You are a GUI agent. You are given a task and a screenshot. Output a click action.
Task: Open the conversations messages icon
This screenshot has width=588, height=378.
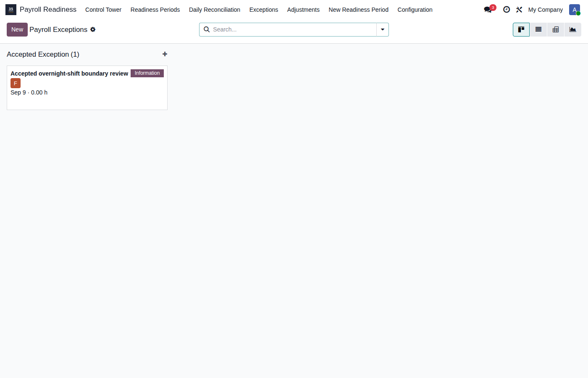coord(488,10)
